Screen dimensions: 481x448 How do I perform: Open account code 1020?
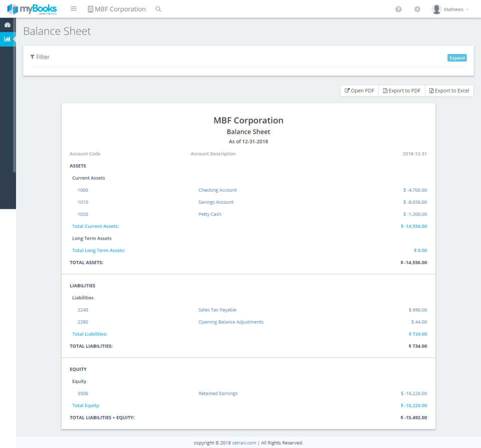(83, 214)
